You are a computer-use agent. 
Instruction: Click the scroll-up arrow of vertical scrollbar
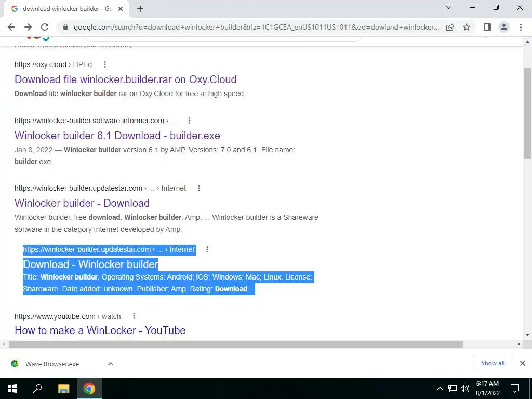[528, 42]
